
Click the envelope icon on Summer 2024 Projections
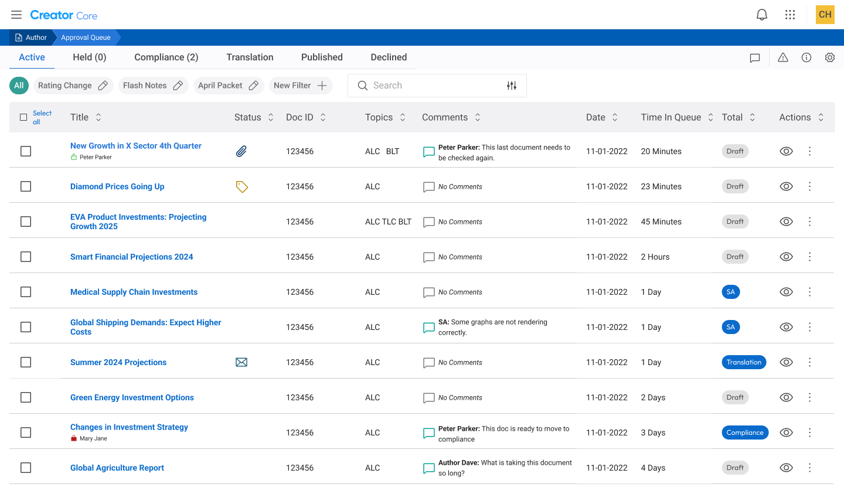click(241, 362)
